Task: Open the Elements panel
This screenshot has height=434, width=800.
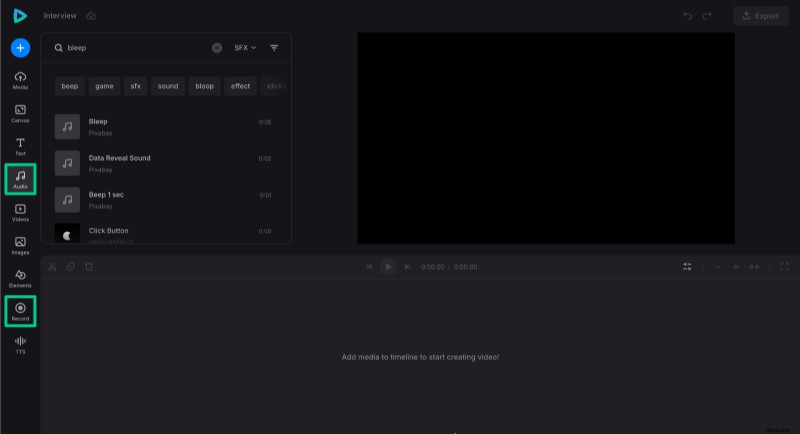Action: pyautogui.click(x=20, y=279)
